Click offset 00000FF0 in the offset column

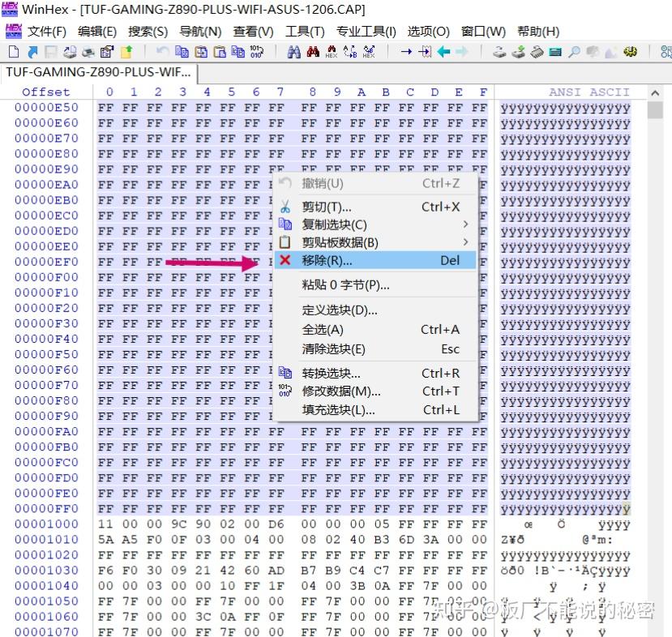pos(46,508)
